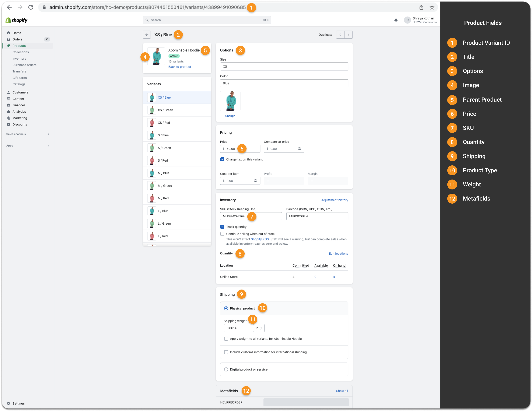Toggle Track quantity checkbox
The image size is (532, 411).
point(222,227)
